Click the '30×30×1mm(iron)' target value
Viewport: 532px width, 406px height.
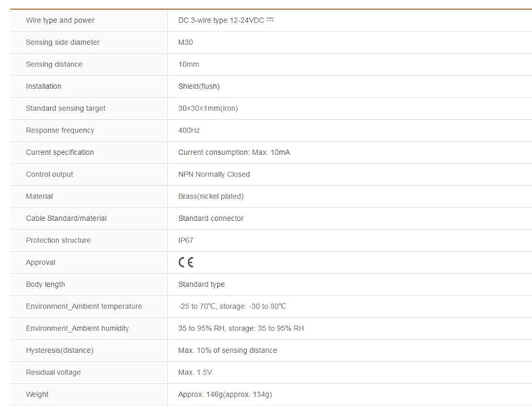click(x=208, y=109)
